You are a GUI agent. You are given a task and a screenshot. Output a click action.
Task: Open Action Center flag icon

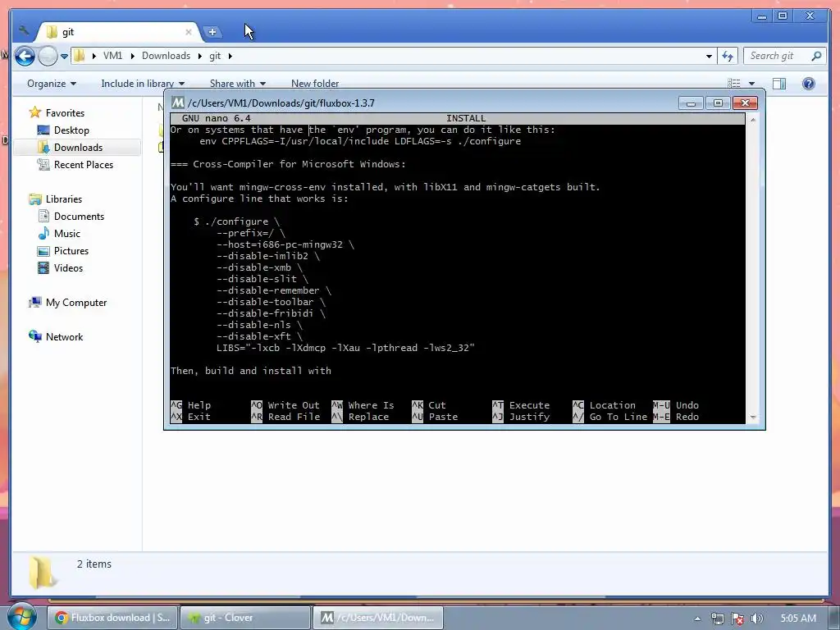coord(737,619)
